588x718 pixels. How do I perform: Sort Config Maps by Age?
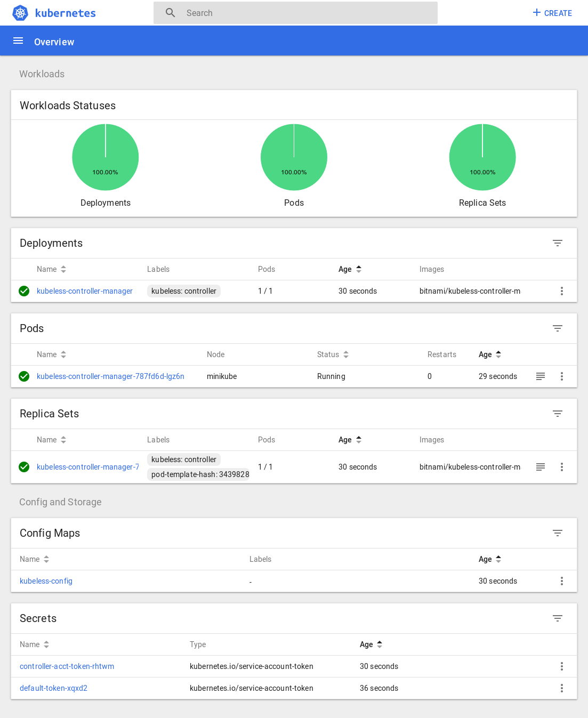[490, 559]
